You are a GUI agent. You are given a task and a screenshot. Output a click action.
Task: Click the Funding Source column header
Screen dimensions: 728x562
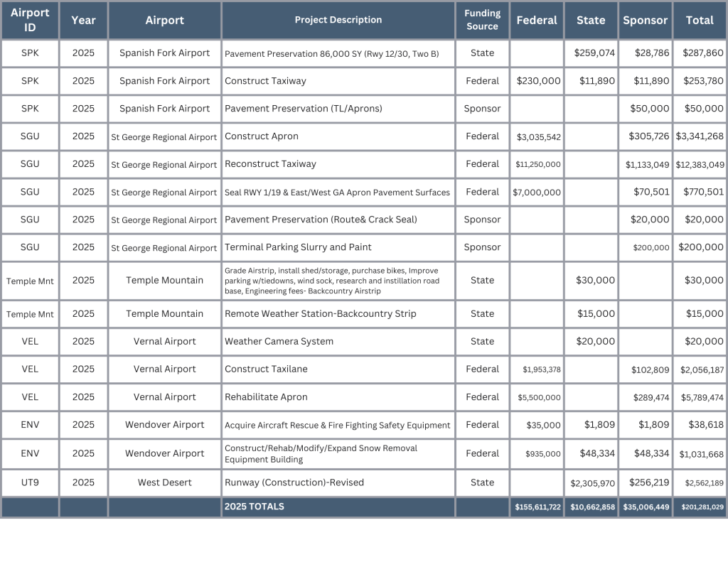coord(483,20)
